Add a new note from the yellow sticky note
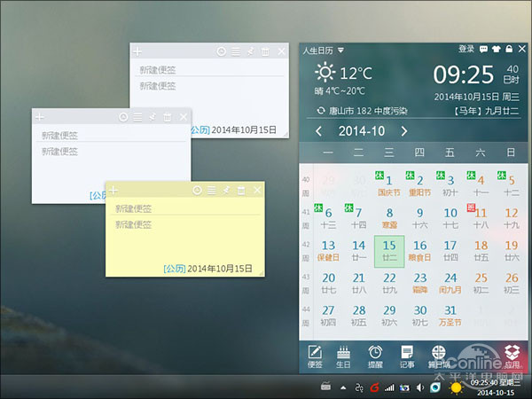This screenshot has width=532, height=399. tap(113, 191)
